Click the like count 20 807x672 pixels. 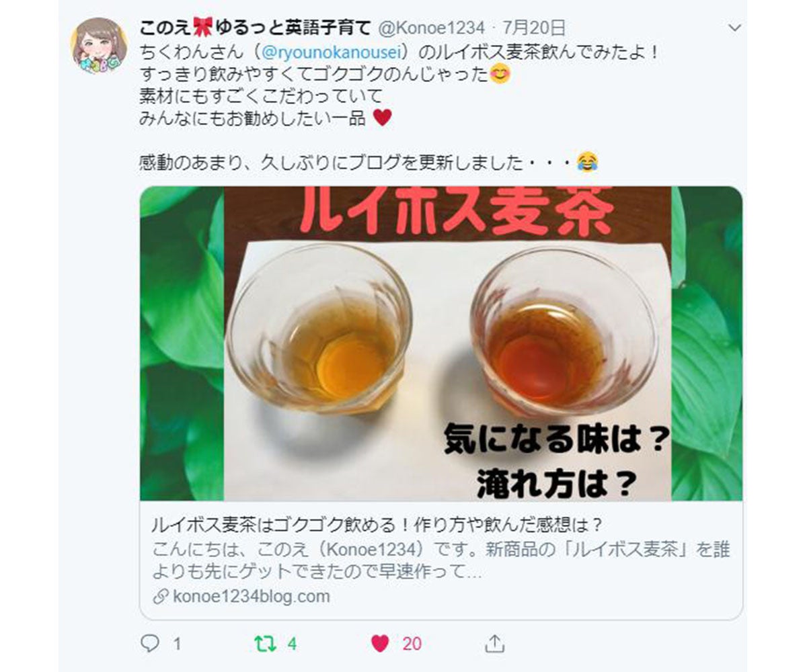pyautogui.click(x=412, y=644)
